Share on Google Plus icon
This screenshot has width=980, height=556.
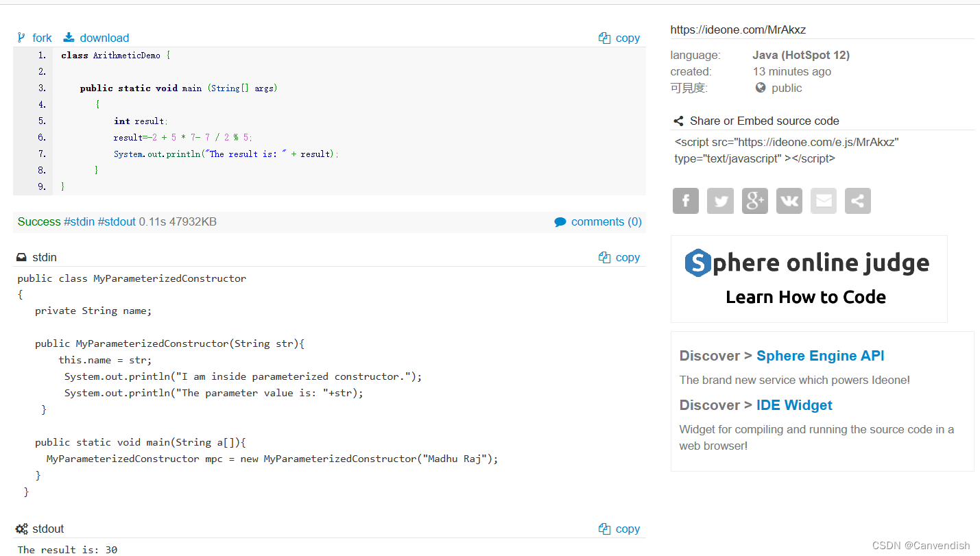(755, 201)
